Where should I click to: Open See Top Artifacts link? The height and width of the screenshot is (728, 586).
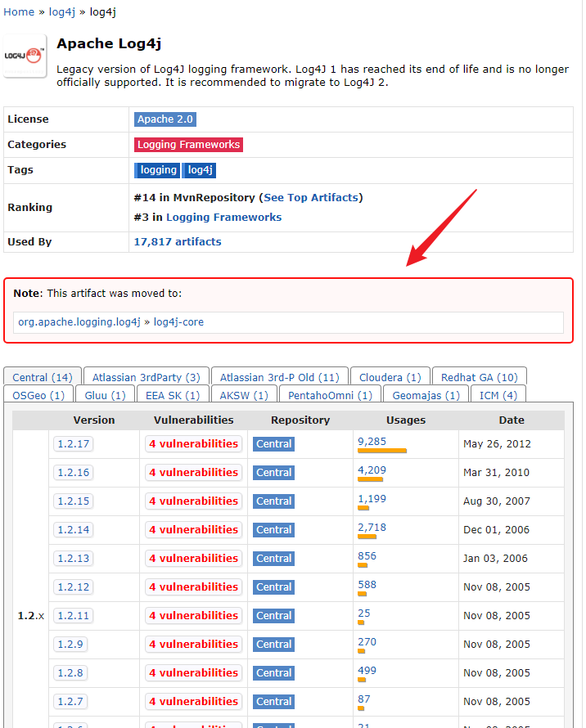[311, 197]
